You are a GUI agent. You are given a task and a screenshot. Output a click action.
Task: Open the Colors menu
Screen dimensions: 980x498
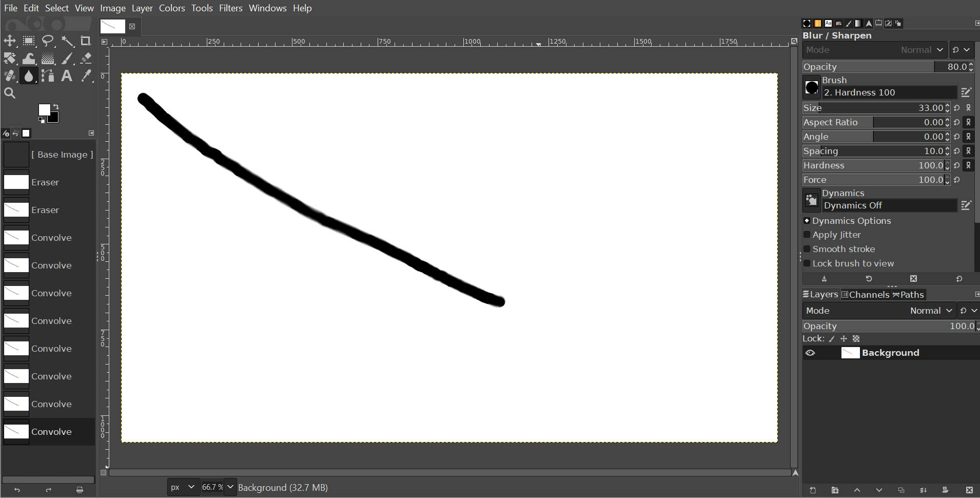[172, 8]
